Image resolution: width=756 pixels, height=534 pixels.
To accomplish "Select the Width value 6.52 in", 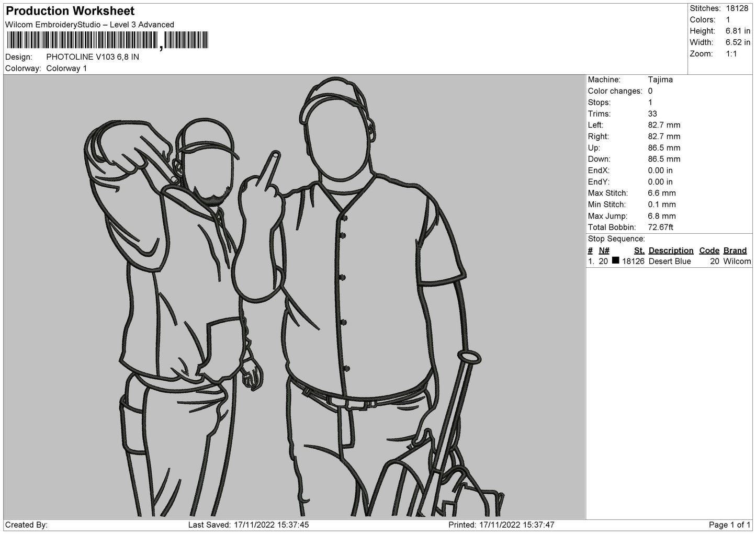I will click(738, 42).
